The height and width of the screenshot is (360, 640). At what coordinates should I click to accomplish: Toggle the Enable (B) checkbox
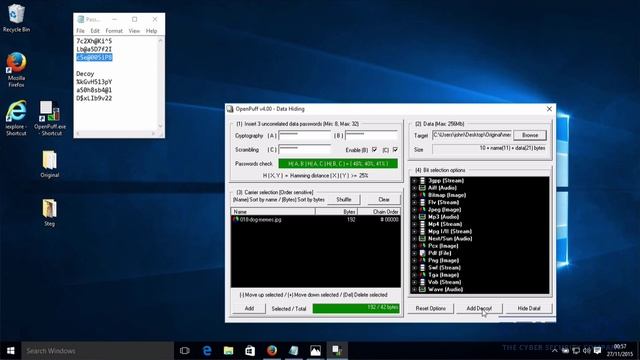pyautogui.click(x=374, y=150)
